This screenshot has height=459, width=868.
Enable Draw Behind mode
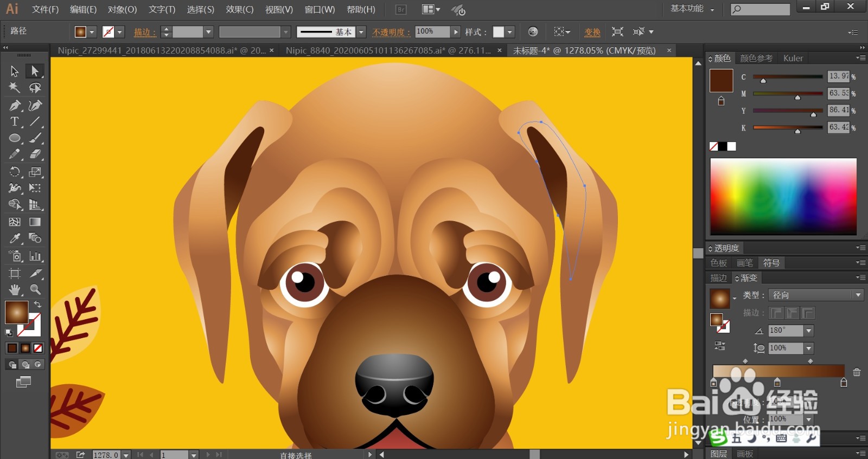[25, 365]
